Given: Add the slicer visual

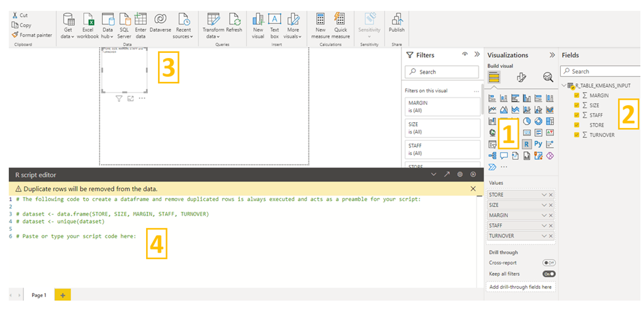Looking at the screenshot, I should tap(492, 144).
